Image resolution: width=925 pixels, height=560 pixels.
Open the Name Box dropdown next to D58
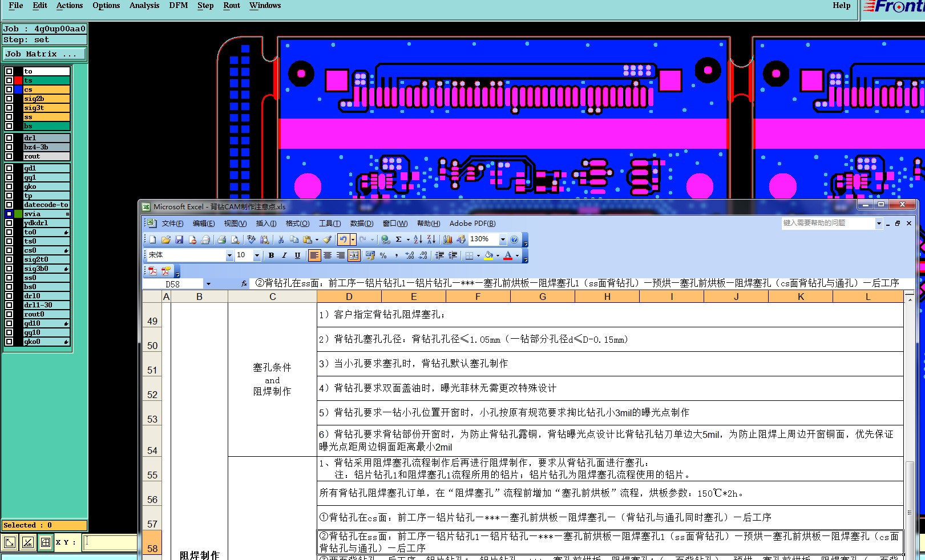pos(208,283)
